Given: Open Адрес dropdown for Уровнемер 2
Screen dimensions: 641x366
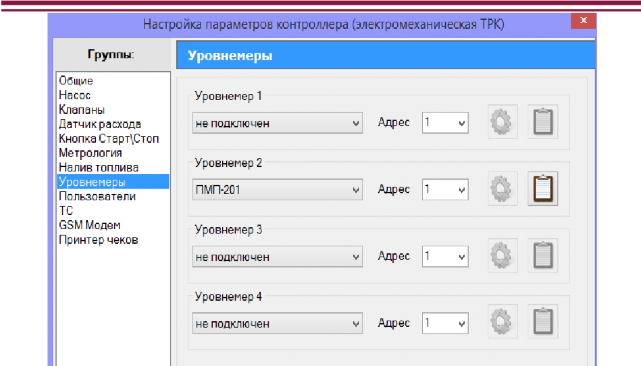Looking at the screenshot, I should pyautogui.click(x=445, y=190).
